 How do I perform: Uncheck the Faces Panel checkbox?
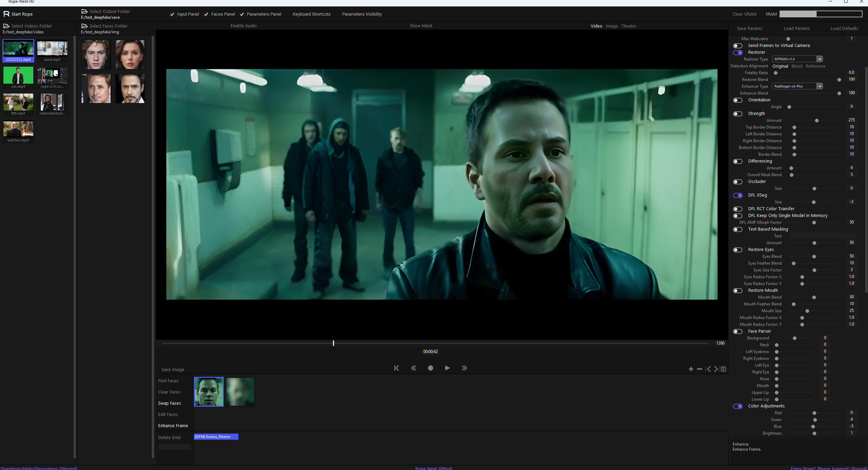[206, 14]
